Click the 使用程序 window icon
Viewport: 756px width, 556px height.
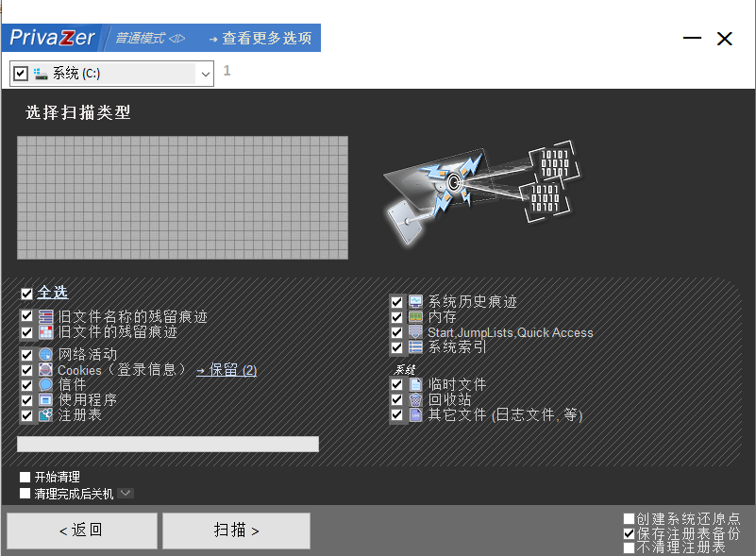point(46,399)
